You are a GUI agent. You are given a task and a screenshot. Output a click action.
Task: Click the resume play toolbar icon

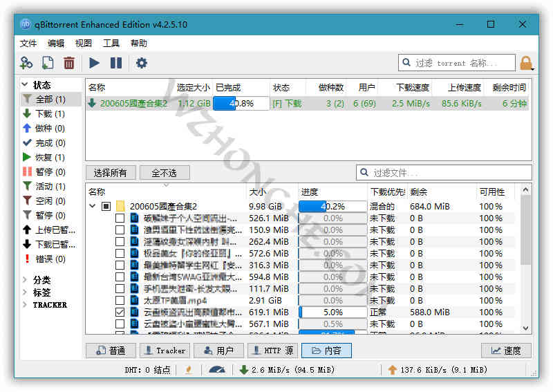point(94,63)
